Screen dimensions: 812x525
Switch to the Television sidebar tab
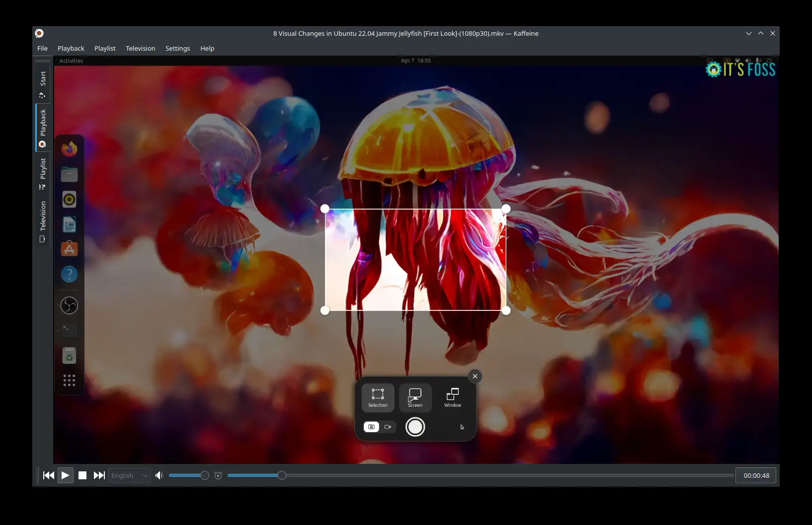tap(43, 221)
